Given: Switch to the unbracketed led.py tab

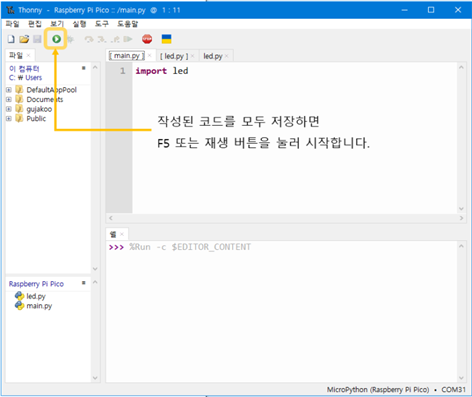Looking at the screenshot, I should [213, 56].
